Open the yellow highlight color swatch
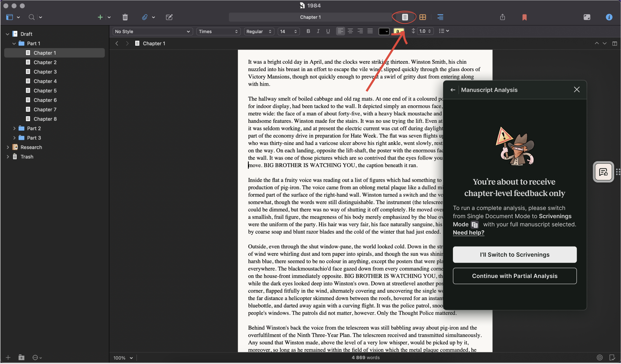The image size is (621, 364). click(x=399, y=31)
